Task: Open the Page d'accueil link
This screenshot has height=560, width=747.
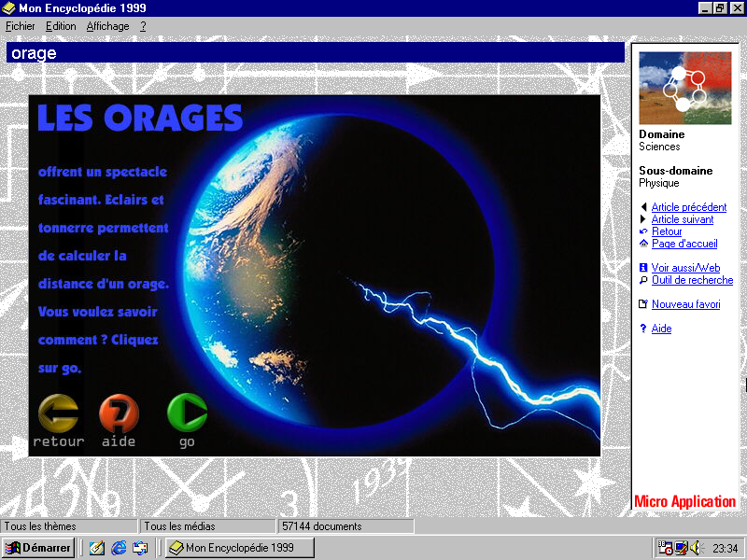Action: 684,244
